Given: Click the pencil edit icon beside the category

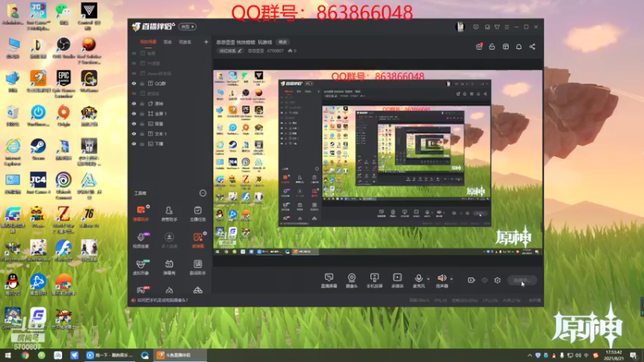Looking at the screenshot, I should [240, 51].
